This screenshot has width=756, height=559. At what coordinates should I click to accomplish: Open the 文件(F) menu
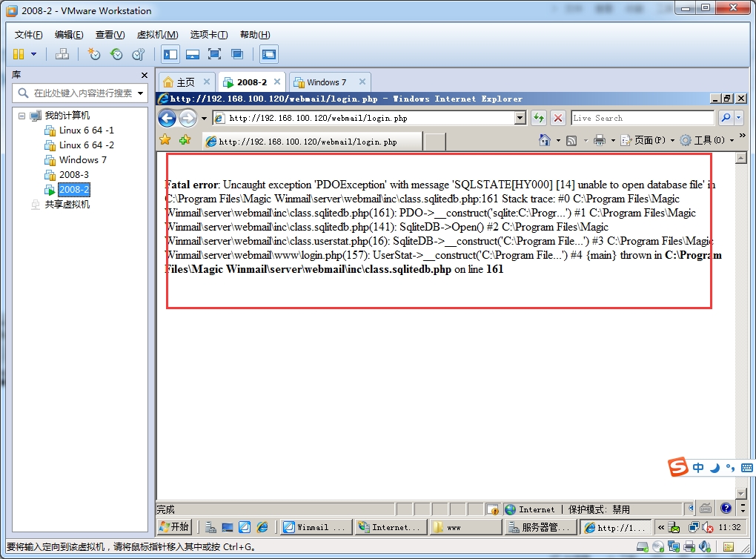point(28,35)
